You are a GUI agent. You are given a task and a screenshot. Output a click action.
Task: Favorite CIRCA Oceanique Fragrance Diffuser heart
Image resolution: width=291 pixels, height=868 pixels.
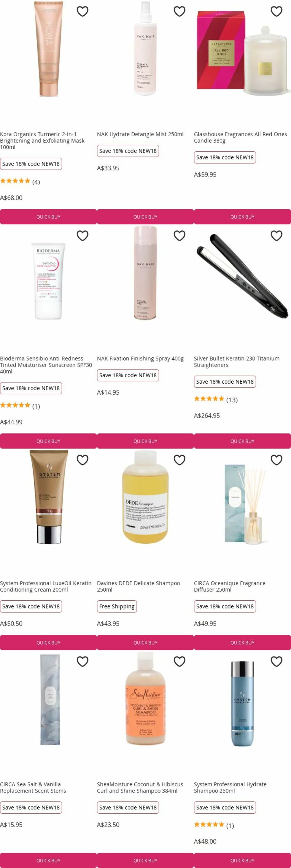coord(277,460)
